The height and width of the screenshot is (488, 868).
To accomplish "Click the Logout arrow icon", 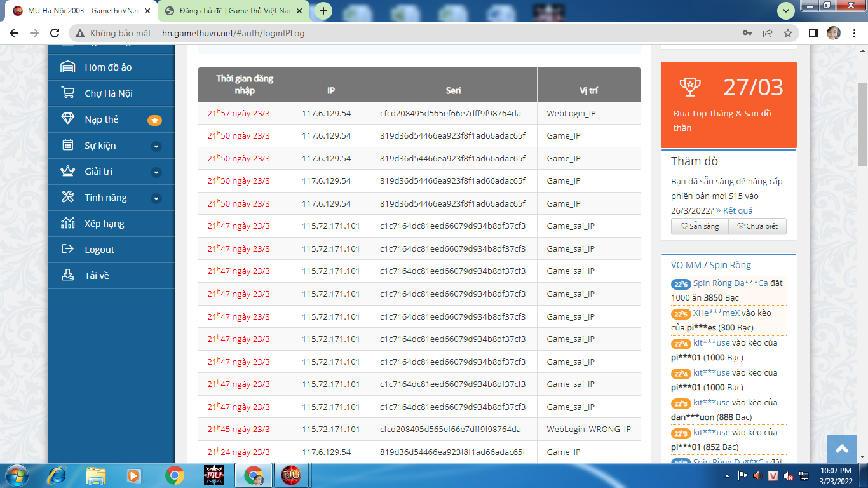I will point(67,250).
